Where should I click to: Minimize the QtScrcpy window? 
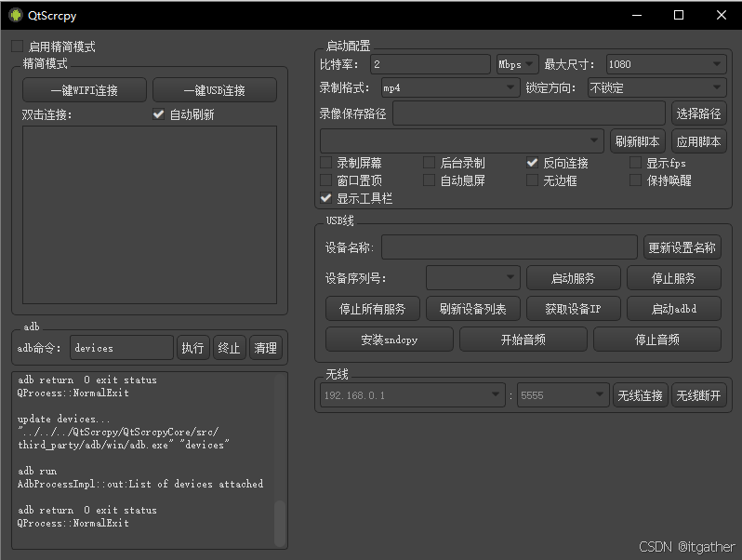tap(637, 15)
